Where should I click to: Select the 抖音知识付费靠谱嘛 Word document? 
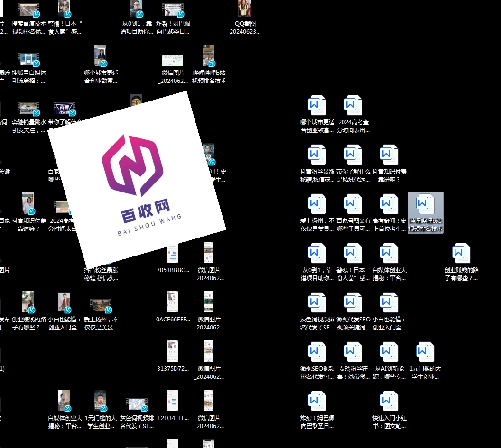tap(389, 164)
